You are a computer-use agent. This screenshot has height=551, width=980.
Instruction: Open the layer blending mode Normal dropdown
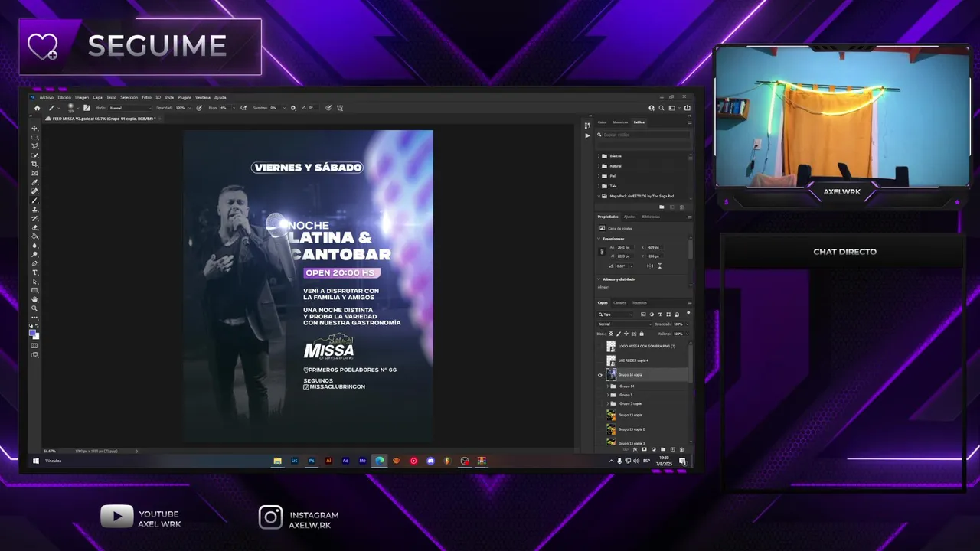[624, 324]
